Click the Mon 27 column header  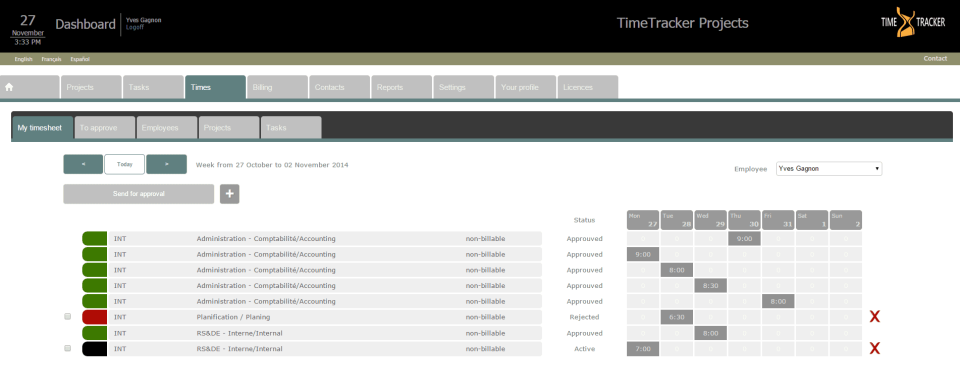pos(643,220)
